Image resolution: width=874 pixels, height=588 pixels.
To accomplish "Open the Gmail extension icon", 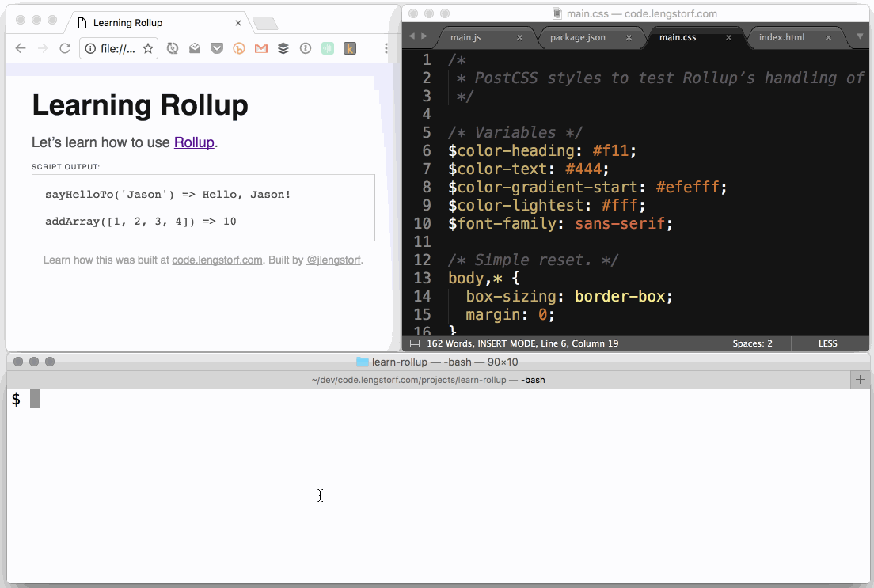I will 260,48.
